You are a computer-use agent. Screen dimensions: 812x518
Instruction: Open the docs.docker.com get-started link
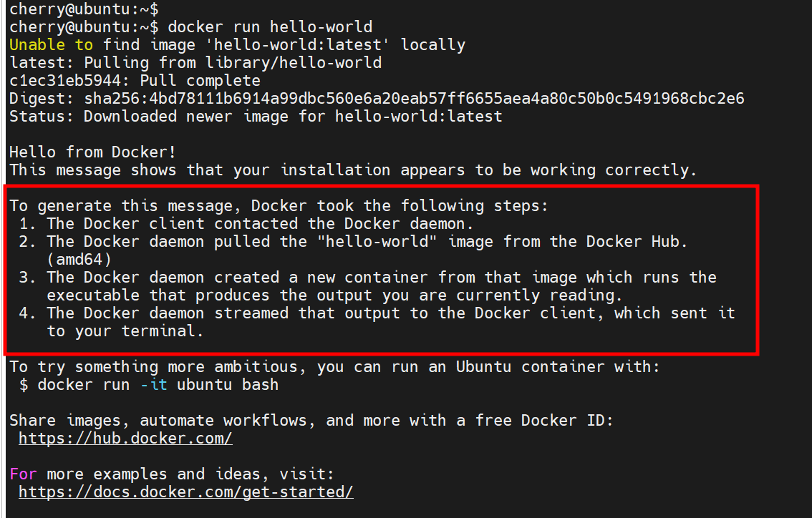tap(185, 492)
